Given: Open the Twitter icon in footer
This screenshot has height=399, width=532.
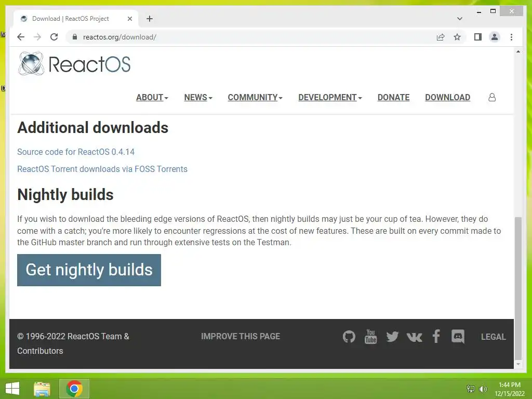Looking at the screenshot, I should [x=392, y=337].
